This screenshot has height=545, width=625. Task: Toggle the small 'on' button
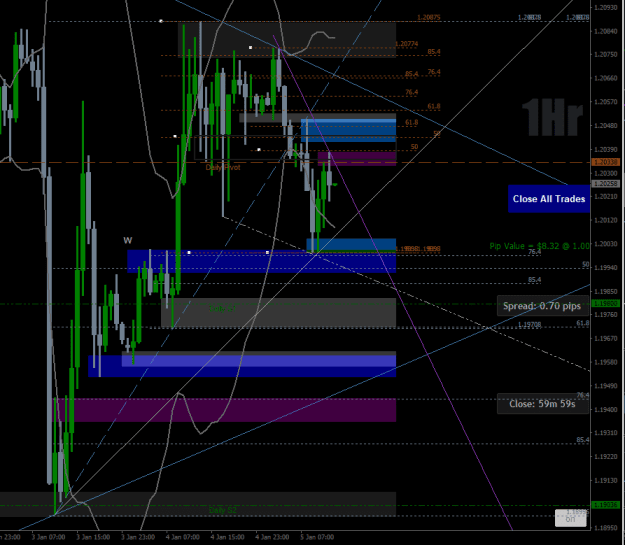[x=570, y=519]
